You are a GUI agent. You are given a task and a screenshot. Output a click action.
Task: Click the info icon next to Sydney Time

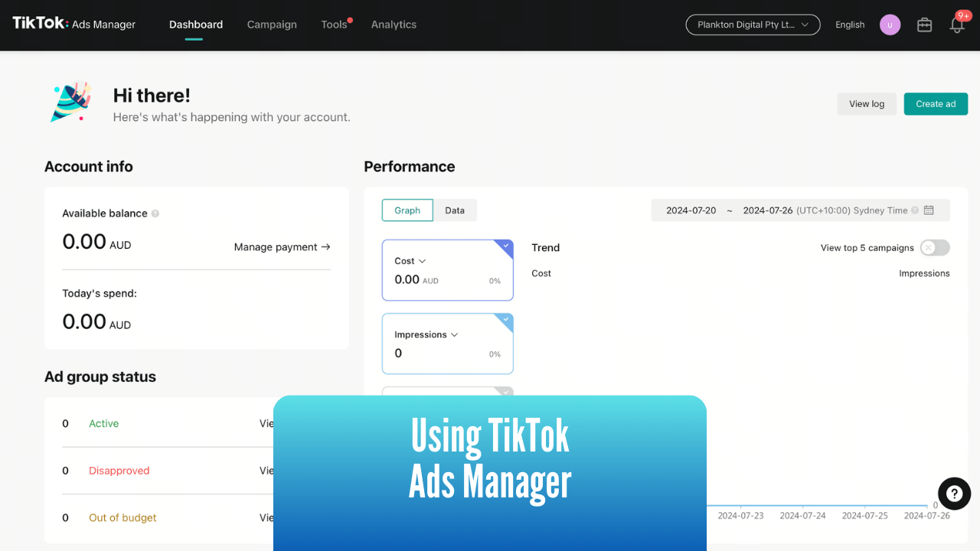point(916,210)
